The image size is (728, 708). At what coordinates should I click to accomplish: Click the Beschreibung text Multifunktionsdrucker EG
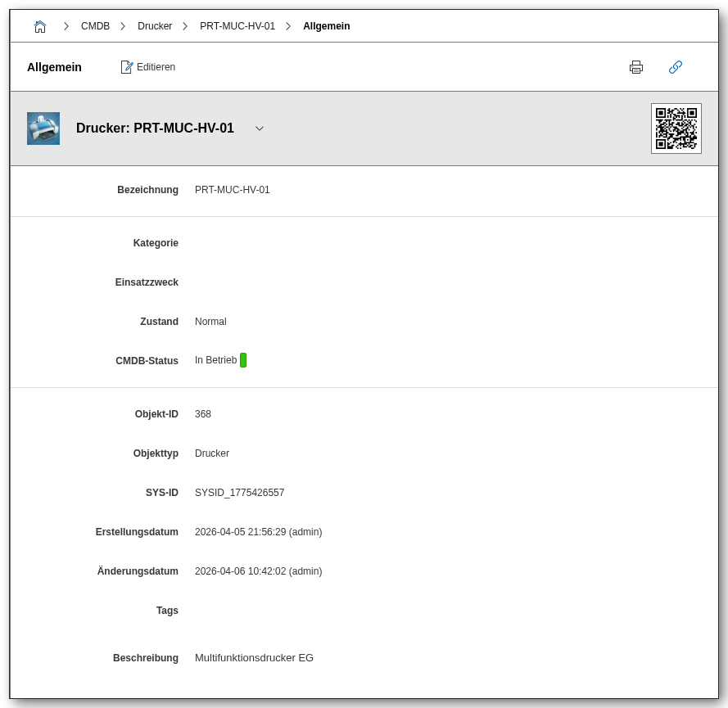[254, 658]
